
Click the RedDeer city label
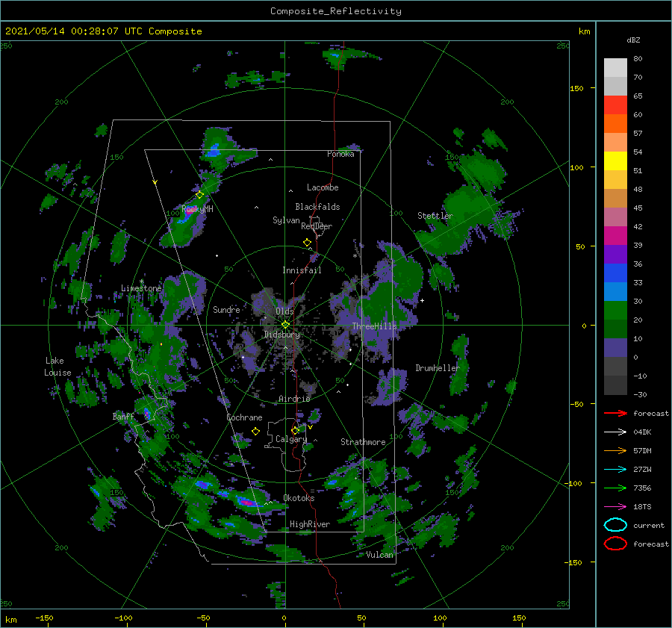[317, 226]
